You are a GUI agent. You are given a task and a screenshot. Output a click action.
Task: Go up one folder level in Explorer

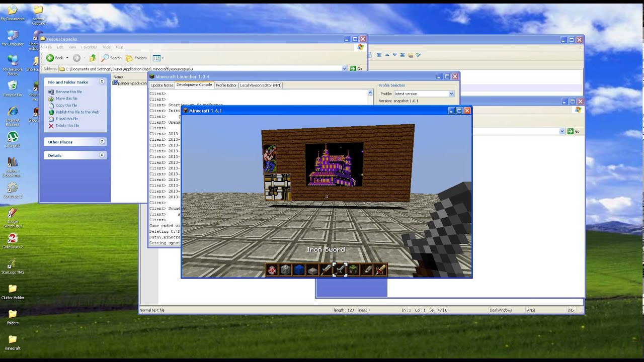pos(93,58)
